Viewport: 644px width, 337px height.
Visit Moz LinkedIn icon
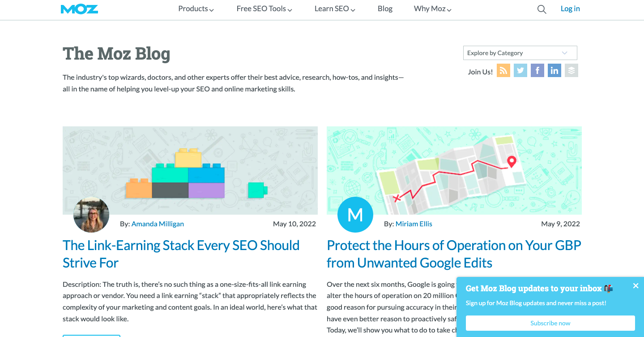coord(554,70)
